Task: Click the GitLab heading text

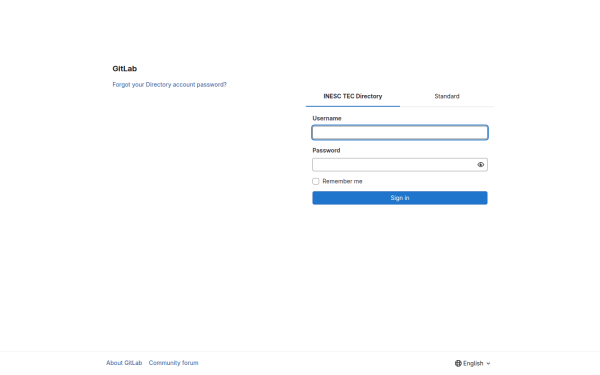Action: click(x=124, y=69)
